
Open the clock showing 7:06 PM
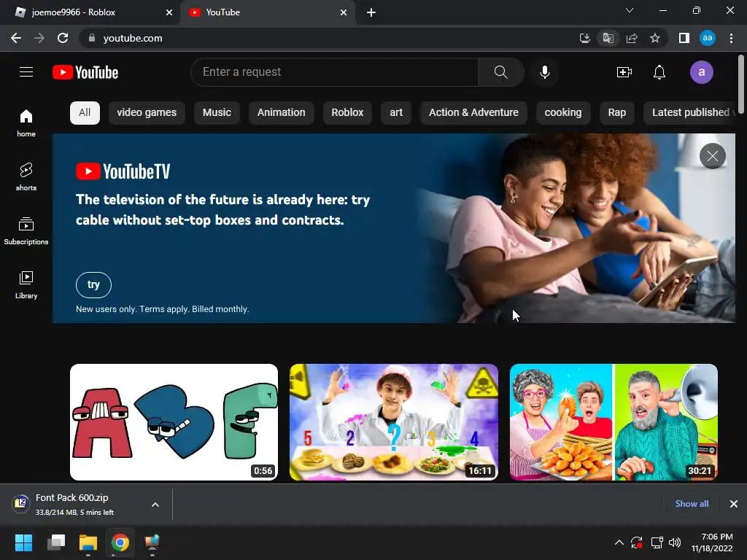coord(712,542)
